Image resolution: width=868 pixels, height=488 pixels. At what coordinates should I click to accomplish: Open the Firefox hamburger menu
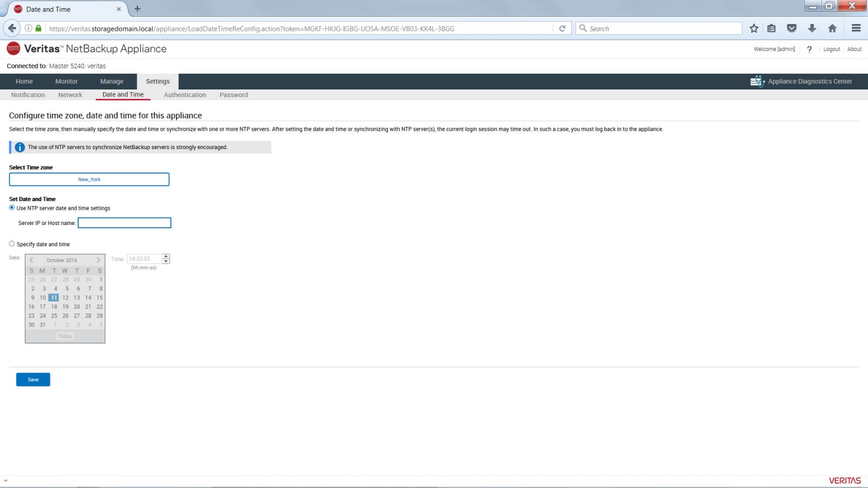coord(856,28)
